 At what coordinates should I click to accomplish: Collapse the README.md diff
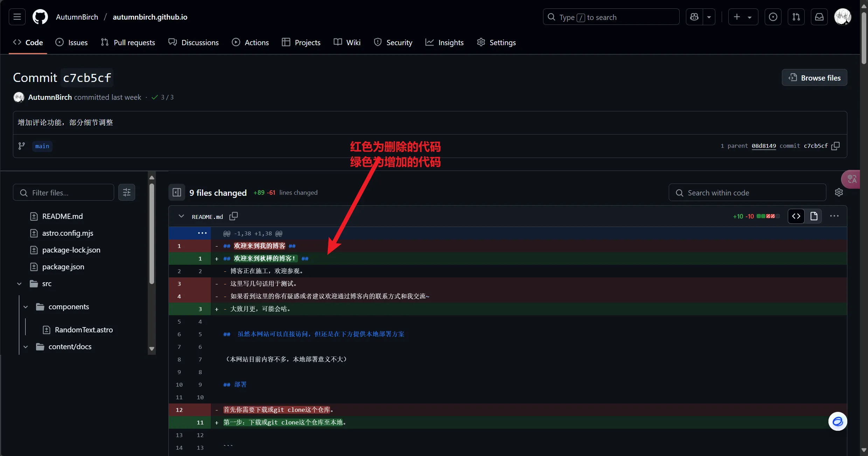tap(181, 216)
